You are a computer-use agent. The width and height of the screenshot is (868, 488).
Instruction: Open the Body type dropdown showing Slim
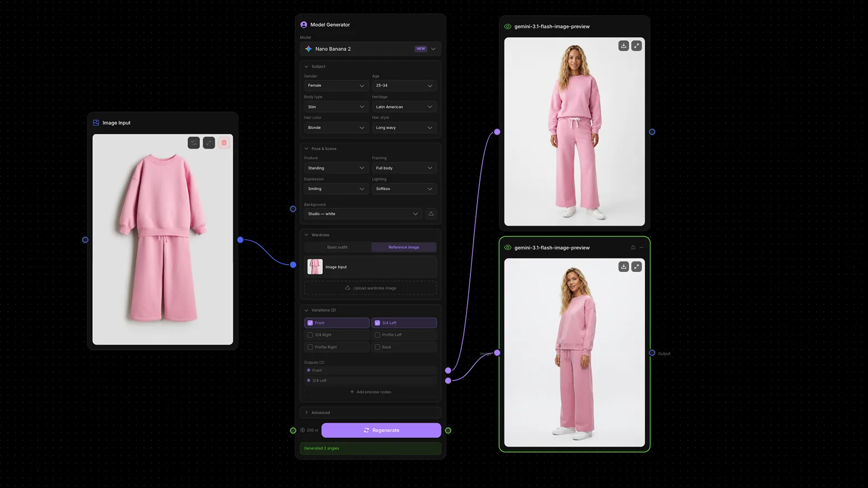336,107
